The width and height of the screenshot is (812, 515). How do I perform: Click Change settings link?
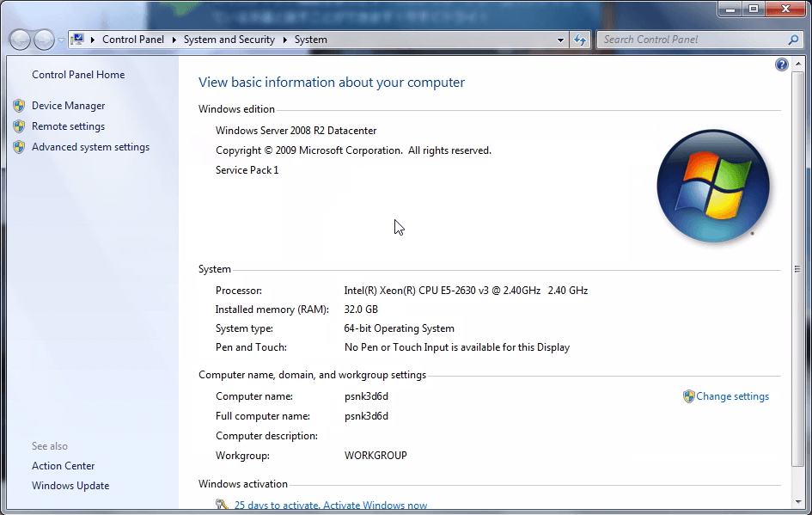coord(732,396)
